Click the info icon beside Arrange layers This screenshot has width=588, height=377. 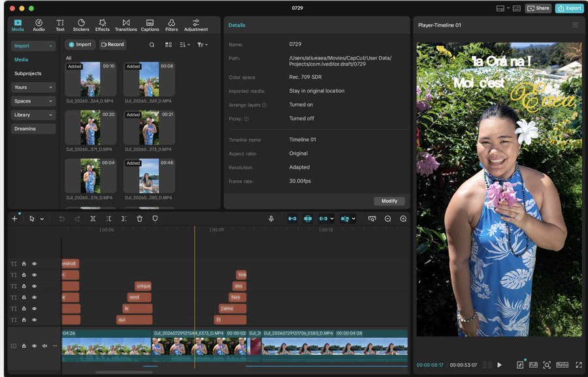(x=265, y=105)
